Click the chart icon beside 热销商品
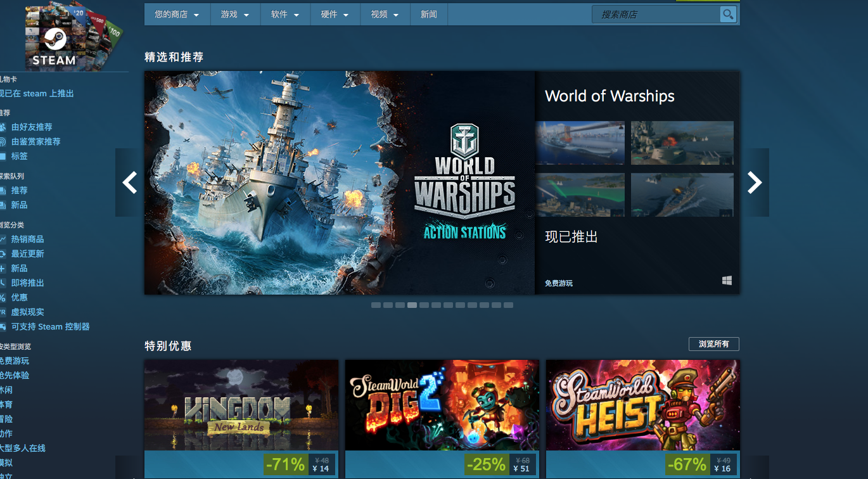This screenshot has height=479, width=868. point(3,239)
